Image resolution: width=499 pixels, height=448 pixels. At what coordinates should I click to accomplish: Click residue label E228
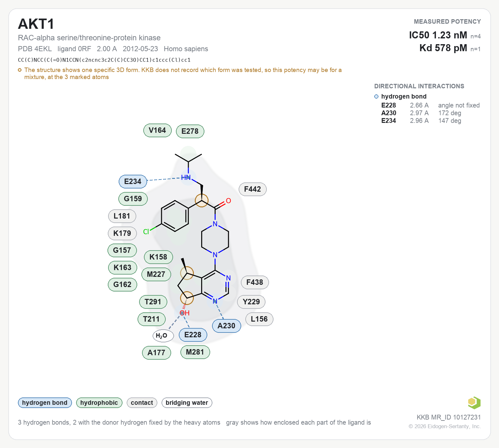coord(193,335)
